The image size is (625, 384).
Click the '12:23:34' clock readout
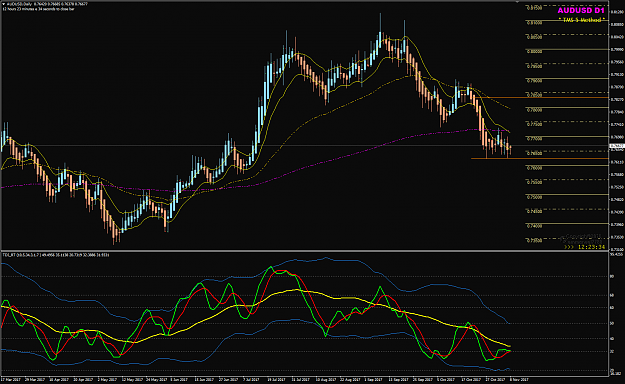point(592,247)
